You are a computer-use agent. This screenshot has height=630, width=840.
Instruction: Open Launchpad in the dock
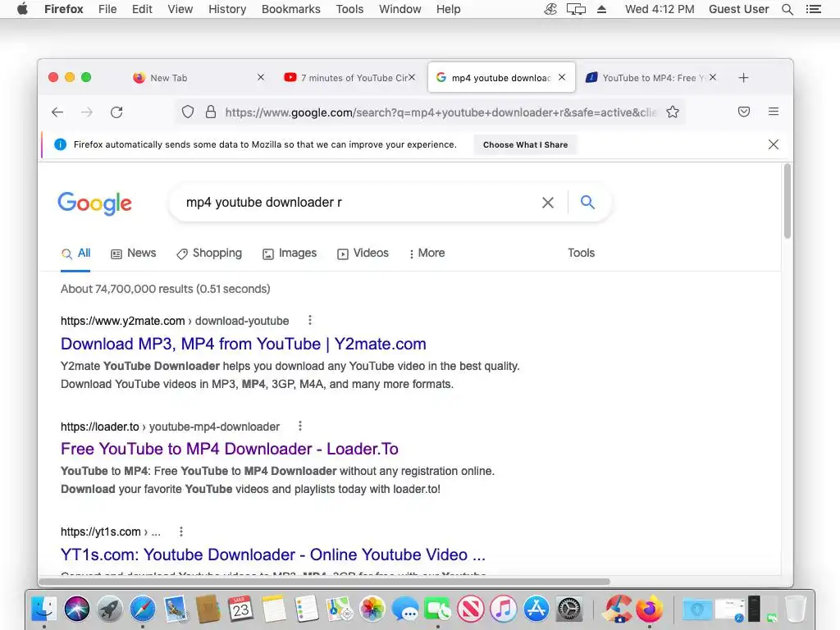coord(109,609)
